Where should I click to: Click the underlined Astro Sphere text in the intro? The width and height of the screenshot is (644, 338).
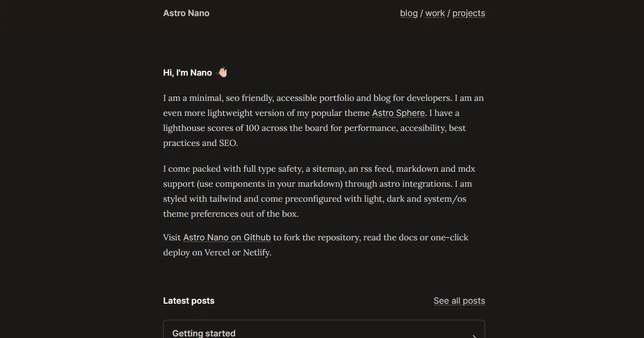coord(398,113)
